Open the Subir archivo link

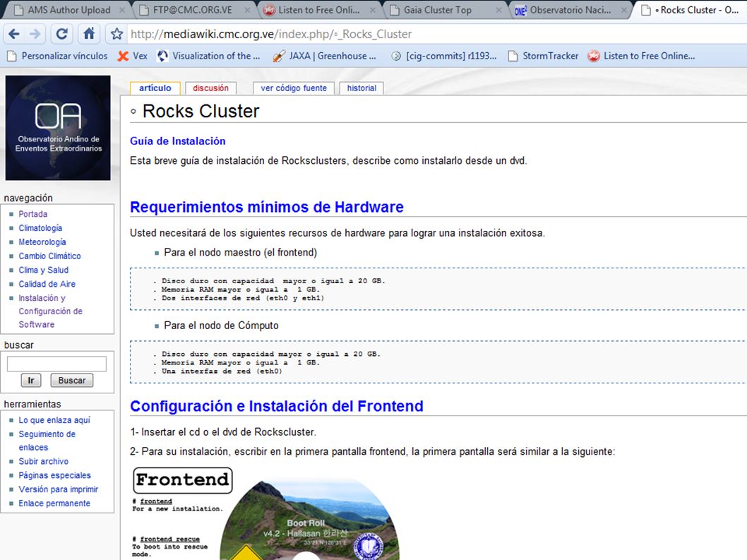coord(43,461)
